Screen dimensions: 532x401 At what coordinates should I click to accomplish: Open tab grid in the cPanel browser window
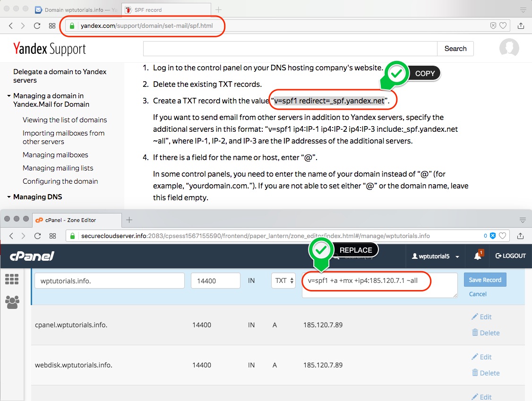[x=52, y=236]
